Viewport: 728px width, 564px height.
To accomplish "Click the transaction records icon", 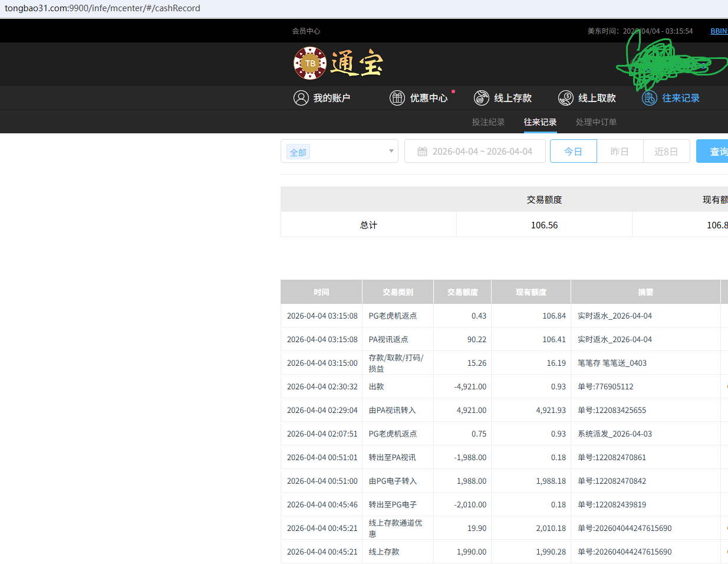I will pyautogui.click(x=650, y=98).
